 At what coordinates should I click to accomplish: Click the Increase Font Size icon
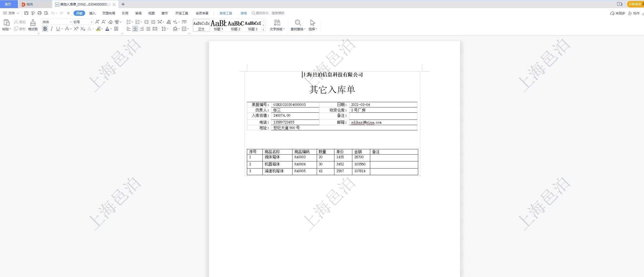(97, 22)
